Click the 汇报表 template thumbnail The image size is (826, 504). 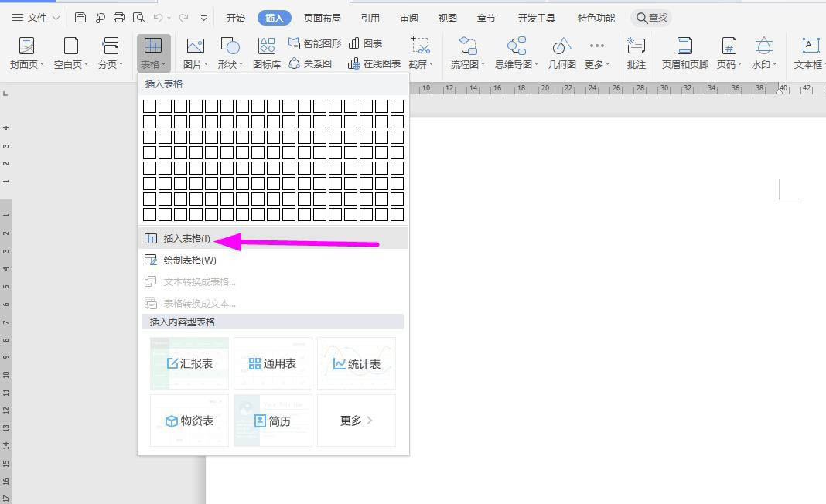point(189,363)
